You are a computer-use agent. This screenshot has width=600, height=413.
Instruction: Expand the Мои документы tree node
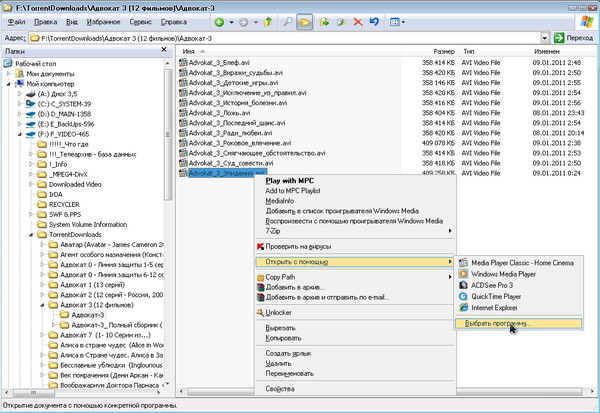coord(9,73)
